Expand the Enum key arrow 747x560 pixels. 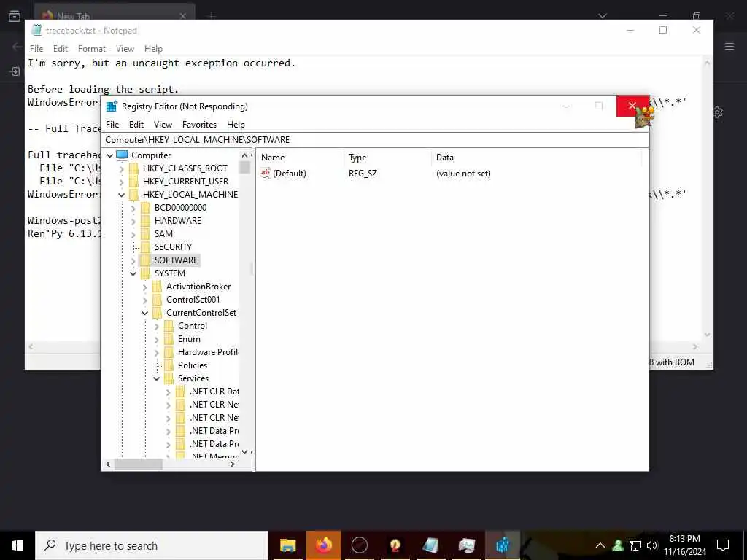(157, 339)
